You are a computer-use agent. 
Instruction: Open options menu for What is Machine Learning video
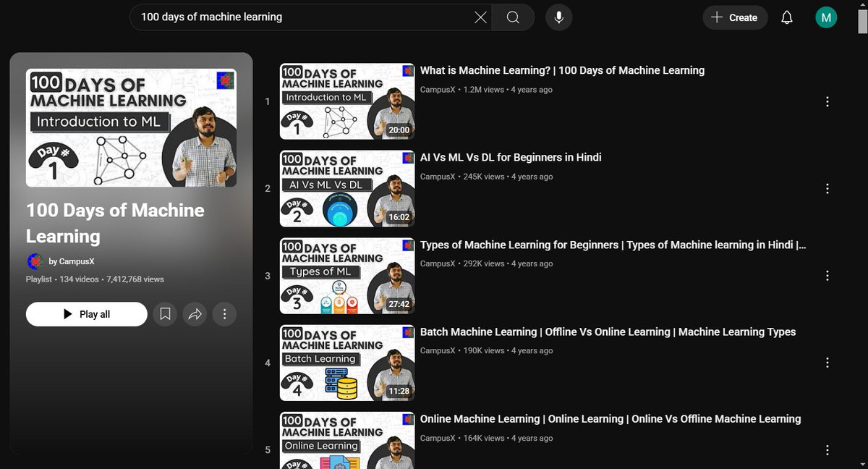(x=827, y=101)
